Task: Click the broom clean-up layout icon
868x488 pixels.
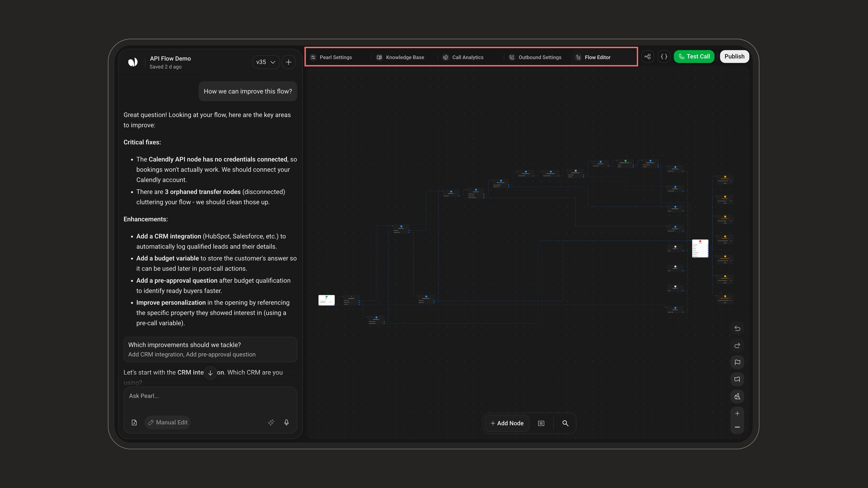Action: 737,396
